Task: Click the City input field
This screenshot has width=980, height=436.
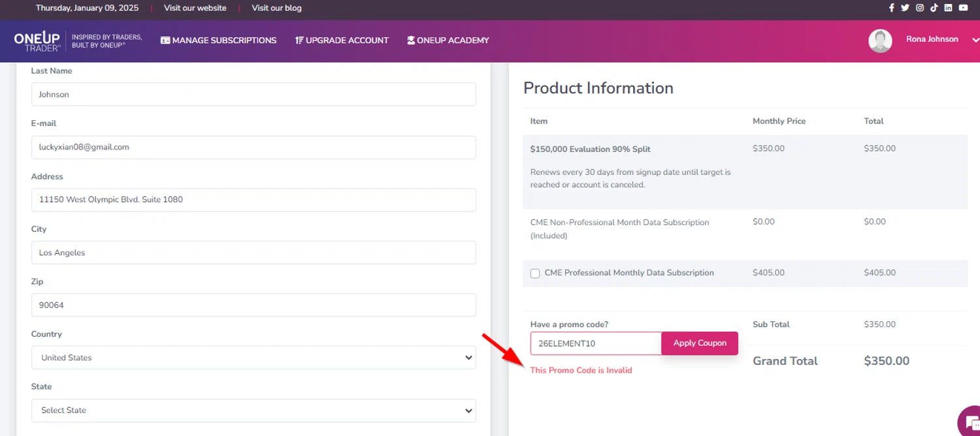Action: [253, 253]
